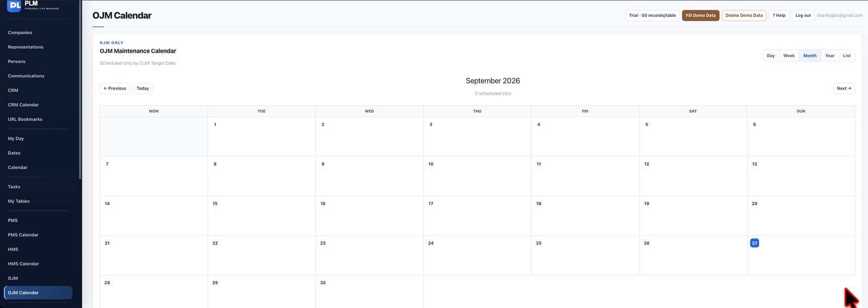
Task: Select September 6 cell
Action: (801, 136)
